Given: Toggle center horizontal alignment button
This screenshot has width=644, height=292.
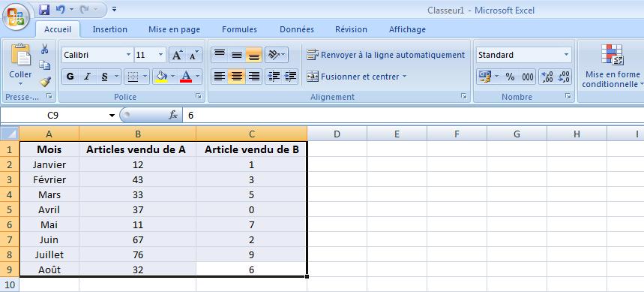Looking at the screenshot, I should [237, 77].
